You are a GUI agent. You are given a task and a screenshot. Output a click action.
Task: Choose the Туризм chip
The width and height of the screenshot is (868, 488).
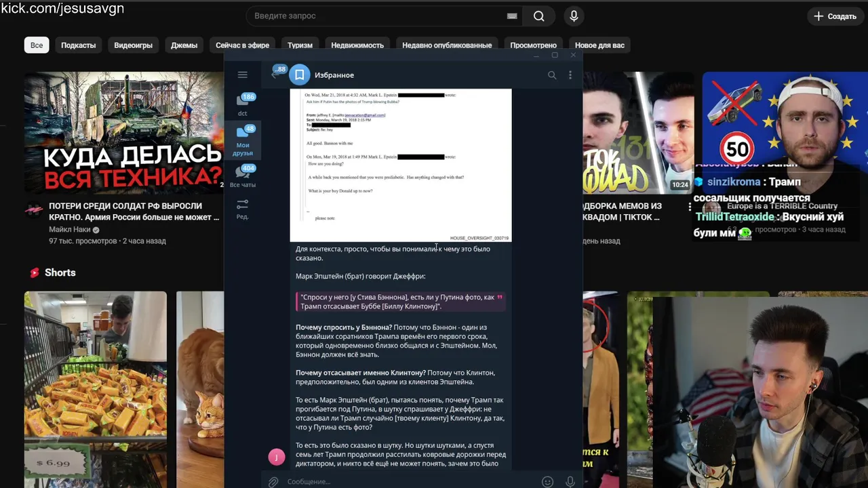(x=300, y=45)
